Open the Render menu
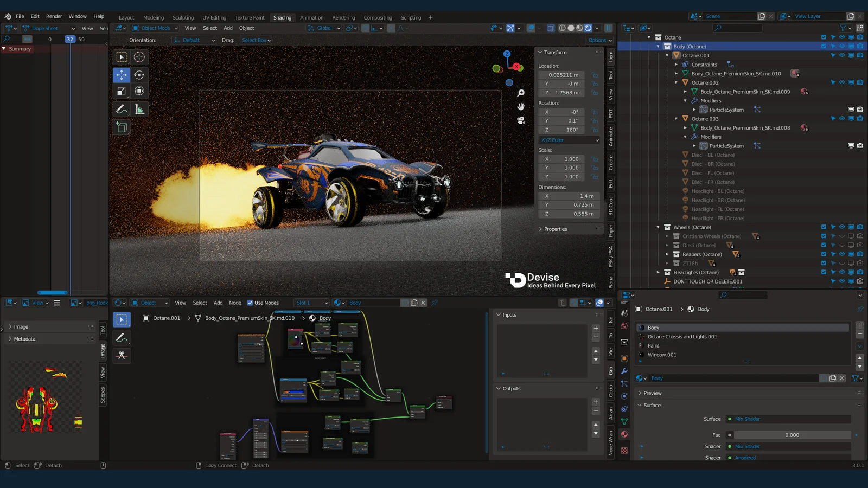The height and width of the screenshot is (488, 868). [x=54, y=16]
